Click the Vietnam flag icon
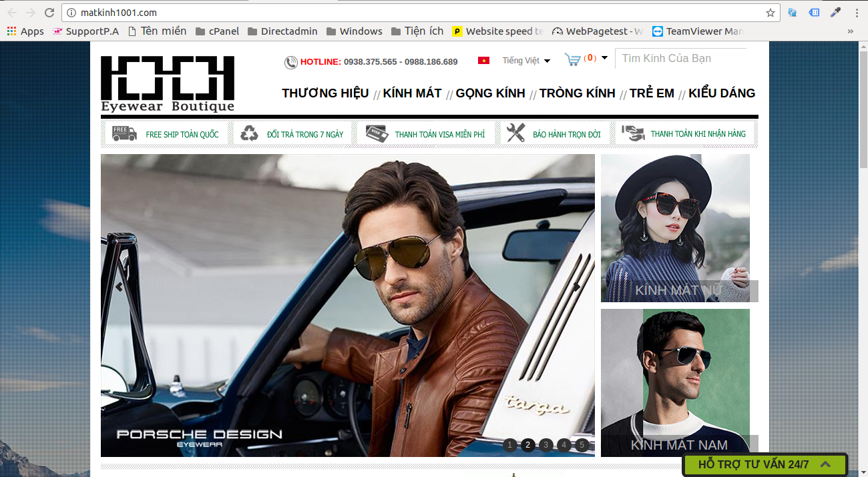The height and width of the screenshot is (477, 868). click(x=483, y=61)
